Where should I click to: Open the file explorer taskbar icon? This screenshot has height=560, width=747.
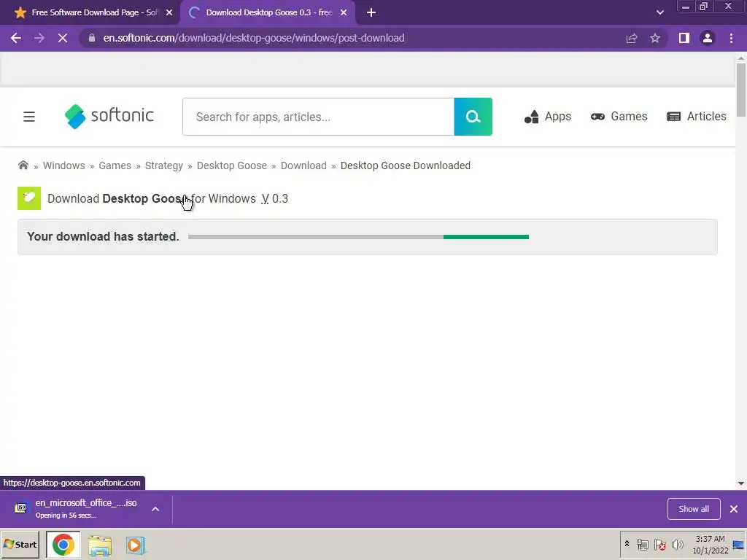(99, 545)
